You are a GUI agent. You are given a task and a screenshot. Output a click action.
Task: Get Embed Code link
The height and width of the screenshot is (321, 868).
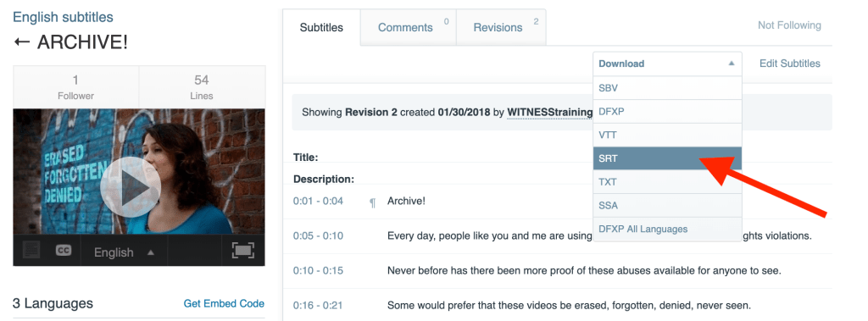pos(224,303)
